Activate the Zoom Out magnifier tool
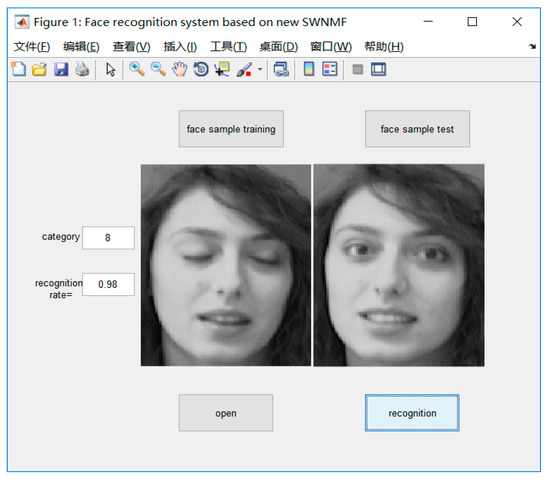Viewport: 550px width, 484px height. pyautogui.click(x=158, y=69)
